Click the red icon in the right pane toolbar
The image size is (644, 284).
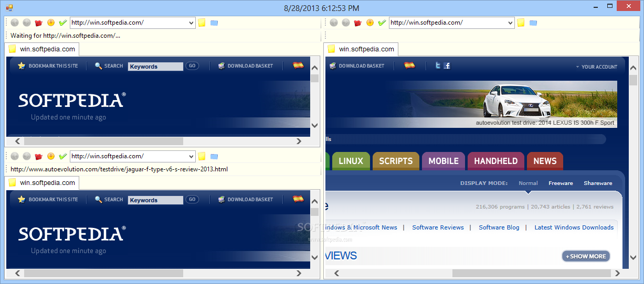(357, 23)
